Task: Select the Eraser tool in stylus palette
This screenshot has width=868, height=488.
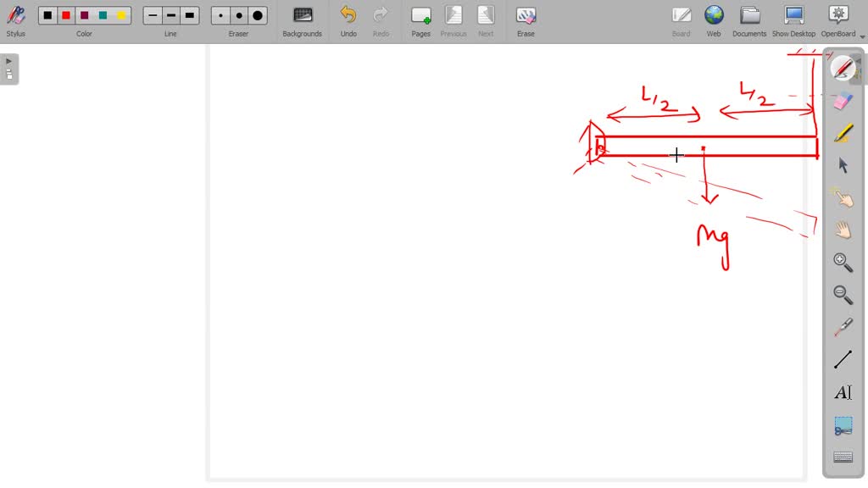Action: (843, 101)
